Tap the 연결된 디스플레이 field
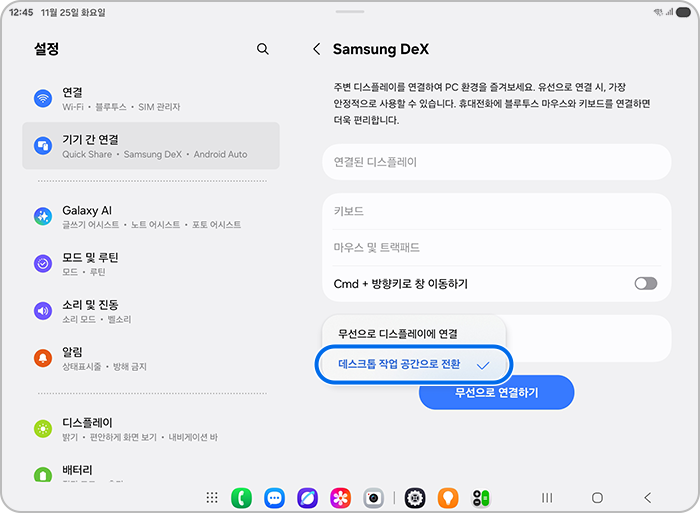The image size is (700, 513). (x=496, y=162)
